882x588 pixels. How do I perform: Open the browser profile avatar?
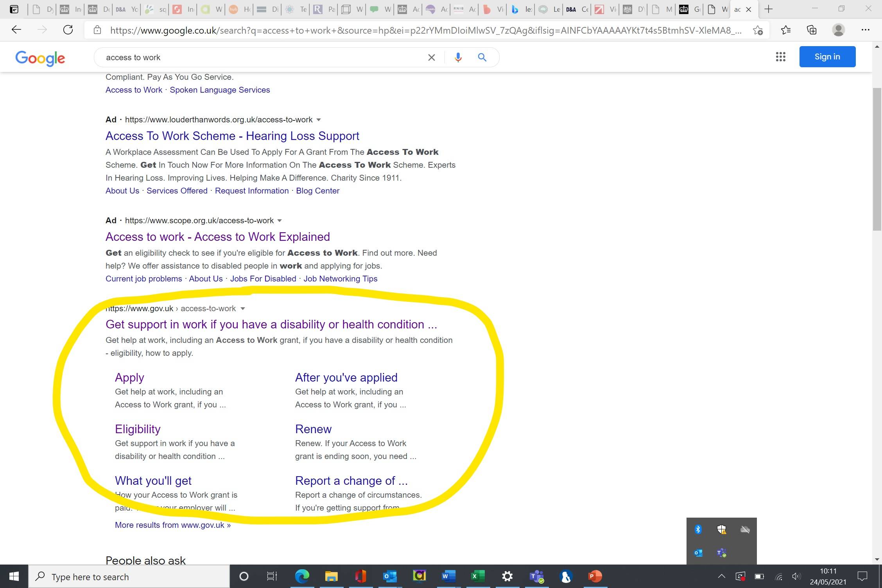coord(838,30)
